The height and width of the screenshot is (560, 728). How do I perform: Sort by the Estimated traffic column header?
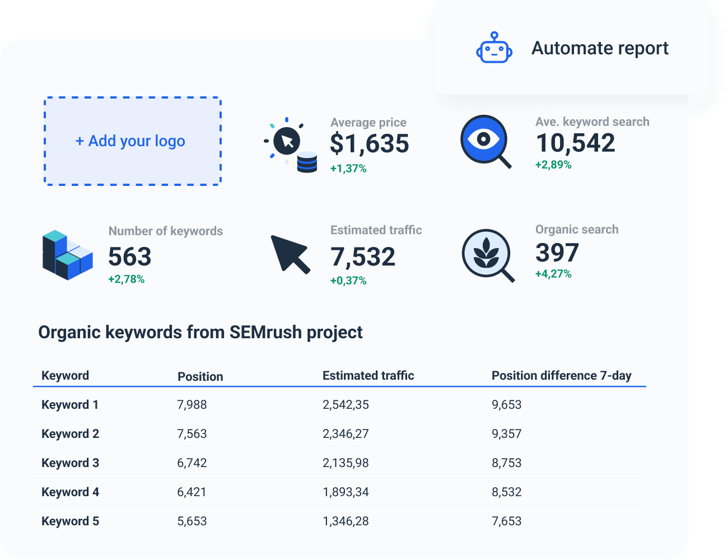pyautogui.click(x=368, y=375)
